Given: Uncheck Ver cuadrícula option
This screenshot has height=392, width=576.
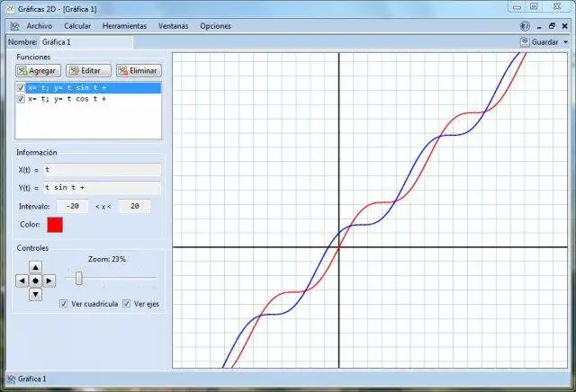Looking at the screenshot, I should [64, 304].
